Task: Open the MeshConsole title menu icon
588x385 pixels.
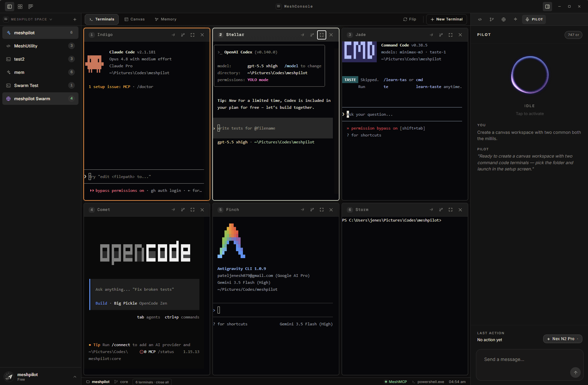Action: coord(279,7)
